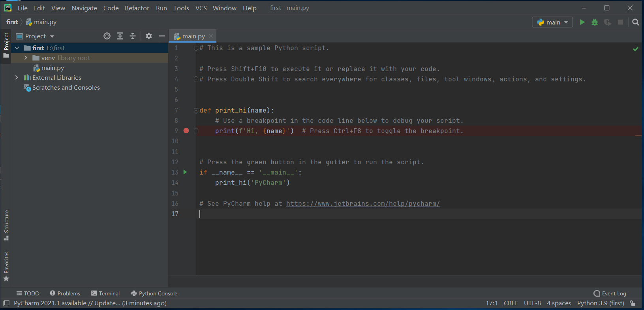
Task: Place cursor on the print_hi('PyCharm') line
Action: point(252,182)
